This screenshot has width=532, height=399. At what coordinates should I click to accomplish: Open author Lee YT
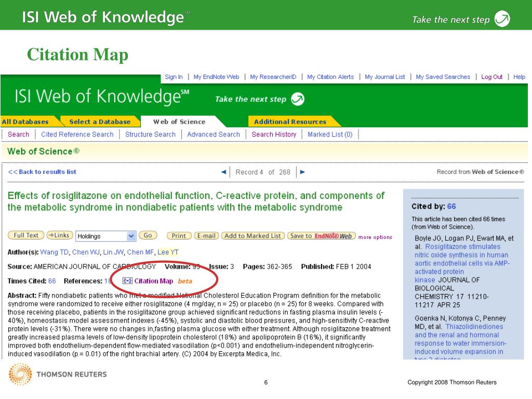(168, 252)
